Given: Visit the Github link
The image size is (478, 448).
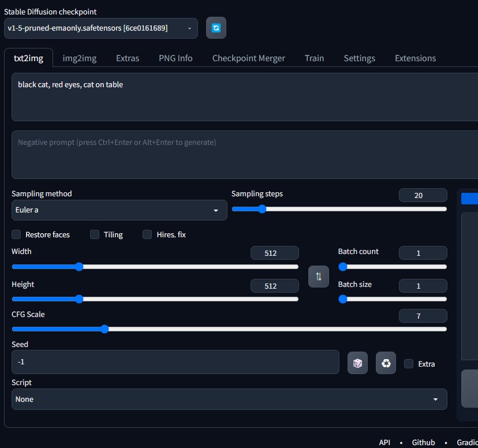Looking at the screenshot, I should [x=423, y=442].
